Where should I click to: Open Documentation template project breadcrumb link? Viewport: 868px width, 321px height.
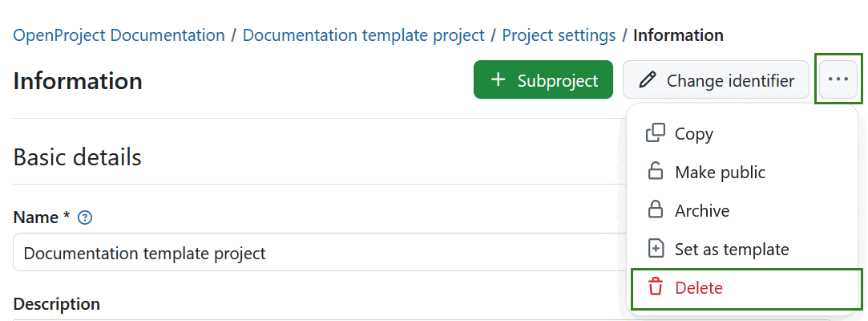[363, 35]
